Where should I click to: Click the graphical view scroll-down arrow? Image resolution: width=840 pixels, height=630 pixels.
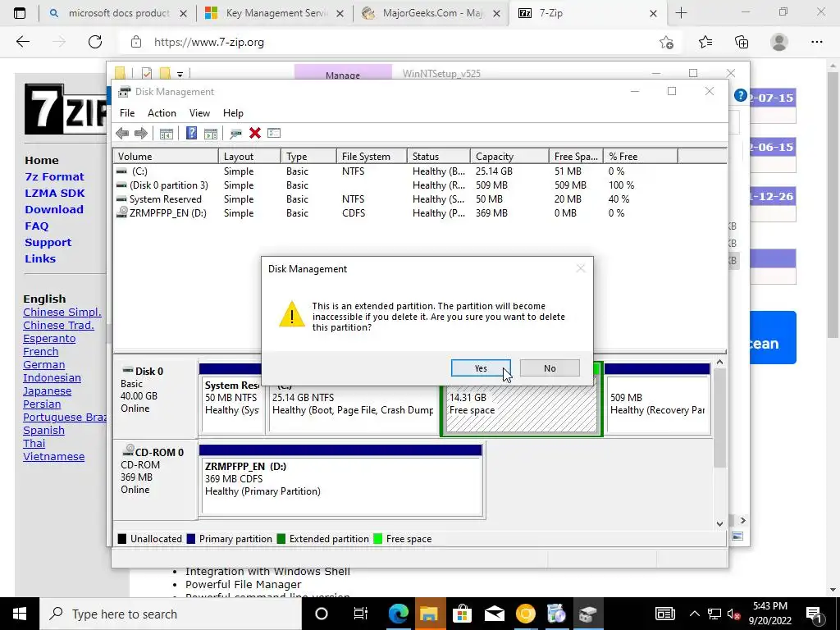pyautogui.click(x=719, y=523)
